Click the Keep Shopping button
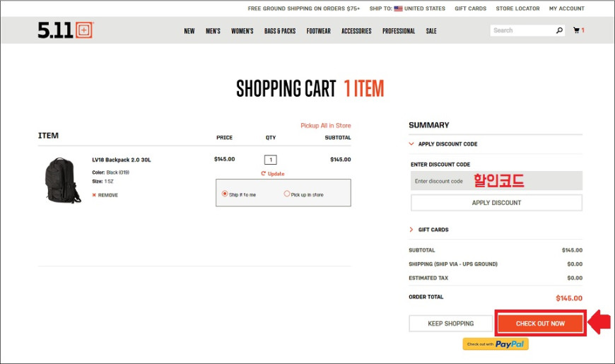The width and height of the screenshot is (615, 364). (x=451, y=324)
